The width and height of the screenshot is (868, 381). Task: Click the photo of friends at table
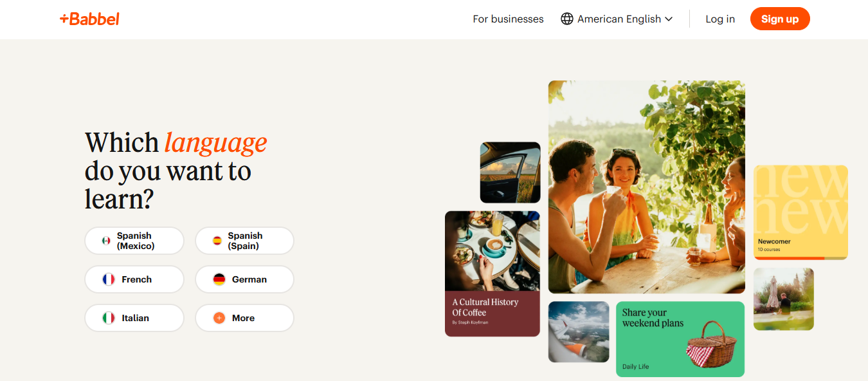coord(647,187)
